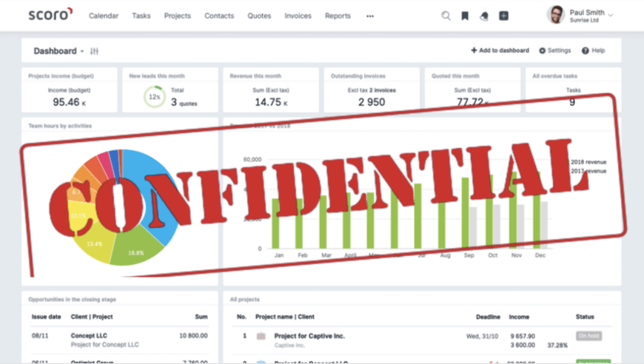Click Paul Smith's profile avatar
The width and height of the screenshot is (644, 364).
[556, 15]
